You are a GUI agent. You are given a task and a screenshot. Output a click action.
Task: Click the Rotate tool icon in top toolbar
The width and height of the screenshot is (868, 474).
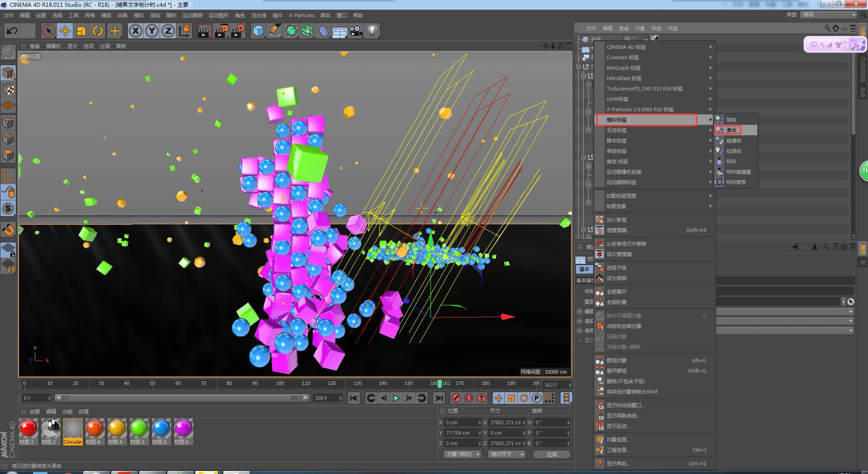[x=98, y=31]
